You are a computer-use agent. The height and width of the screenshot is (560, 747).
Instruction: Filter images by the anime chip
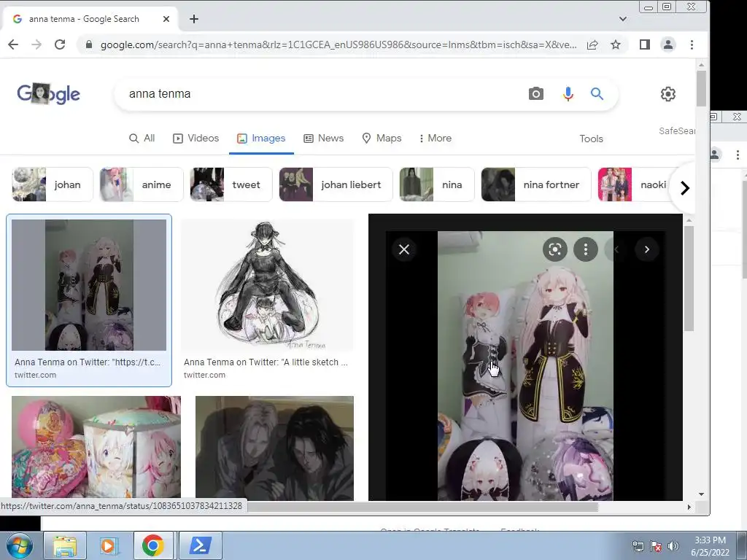click(x=142, y=184)
